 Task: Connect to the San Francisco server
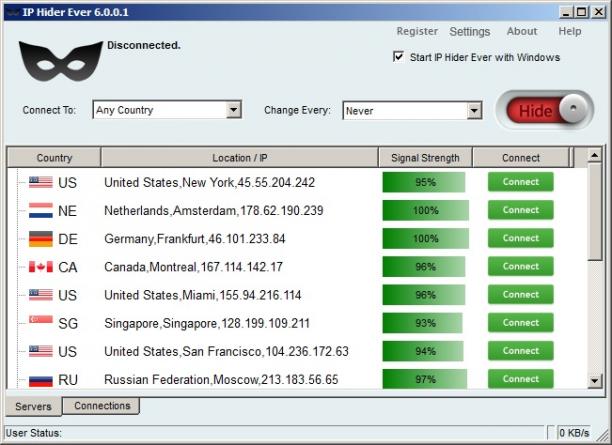tap(520, 351)
